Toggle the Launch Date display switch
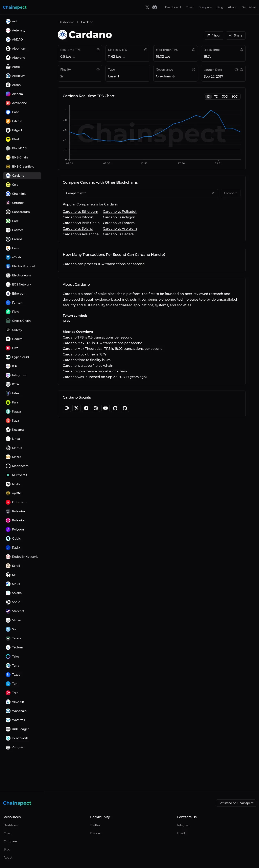This screenshot has width=259, height=868. pyautogui.click(x=236, y=70)
